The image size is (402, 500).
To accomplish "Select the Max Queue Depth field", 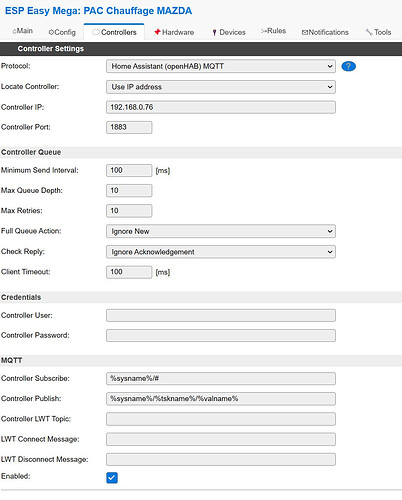I will point(129,191).
